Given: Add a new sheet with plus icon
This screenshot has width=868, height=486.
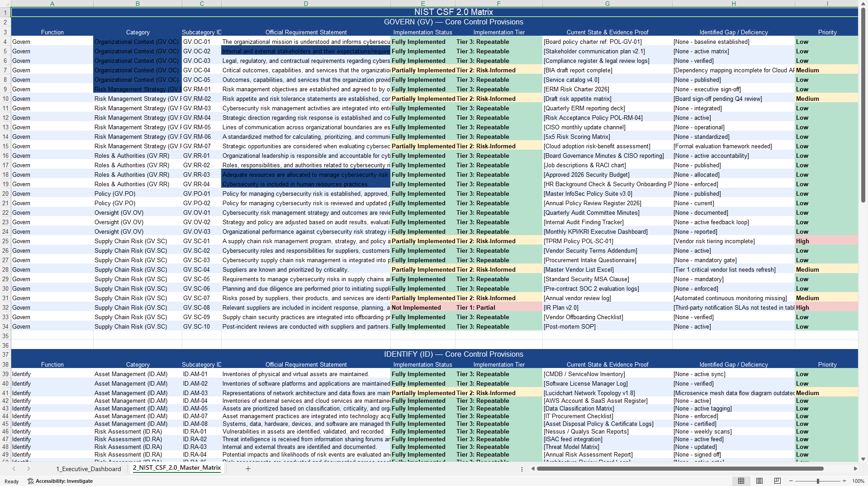Looking at the screenshot, I should [x=248, y=469].
